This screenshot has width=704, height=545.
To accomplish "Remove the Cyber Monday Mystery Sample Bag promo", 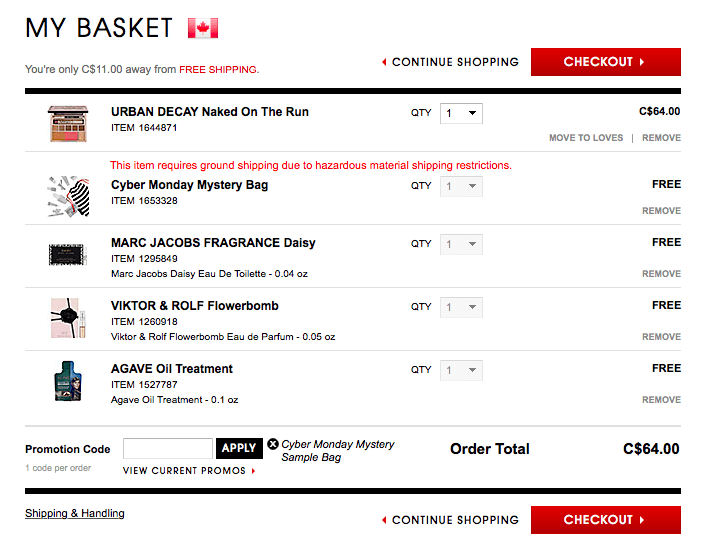I will click(x=273, y=444).
